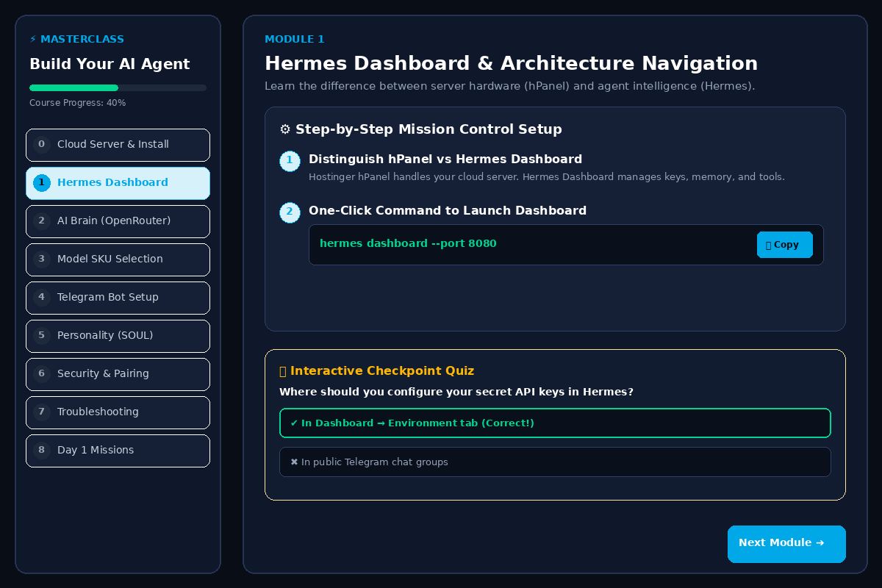
Task: Go to Troubleshooting module
Action: 118,412
